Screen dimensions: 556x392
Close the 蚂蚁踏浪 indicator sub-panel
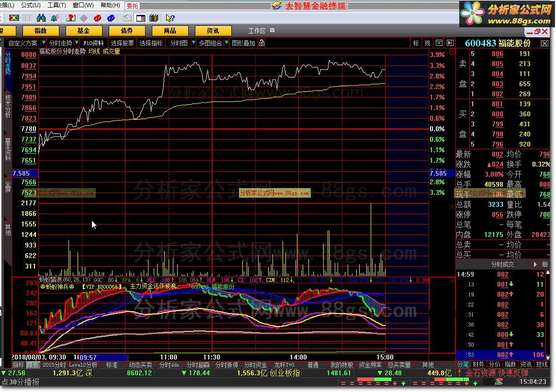[452, 280]
